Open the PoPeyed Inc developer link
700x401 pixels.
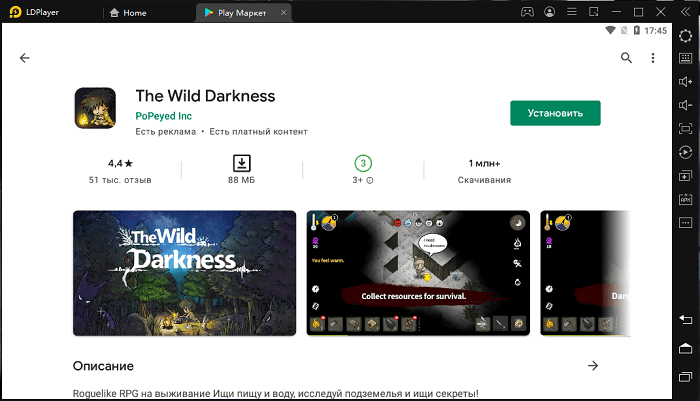[163, 116]
